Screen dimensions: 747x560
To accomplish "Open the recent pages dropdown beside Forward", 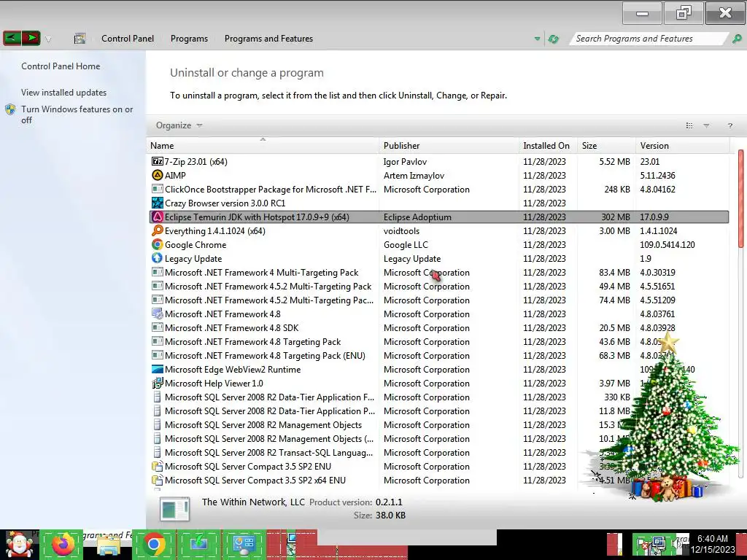I will [48, 39].
